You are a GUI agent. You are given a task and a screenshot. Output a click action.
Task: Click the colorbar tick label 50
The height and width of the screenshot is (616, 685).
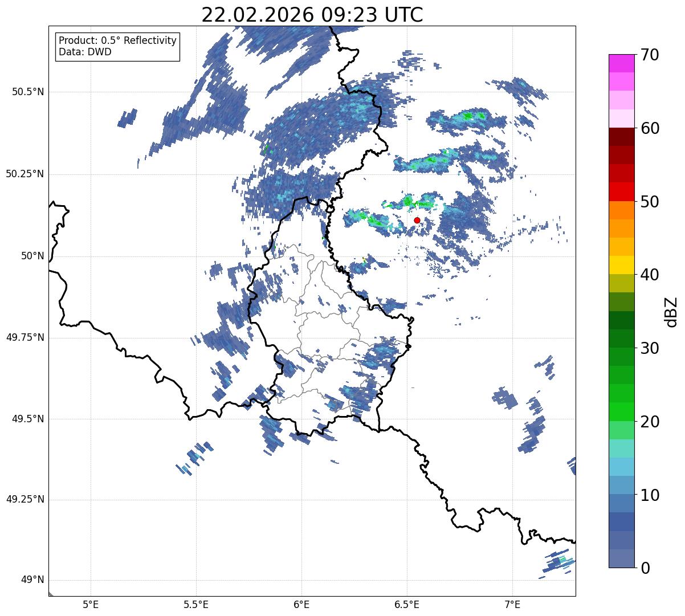(x=650, y=202)
